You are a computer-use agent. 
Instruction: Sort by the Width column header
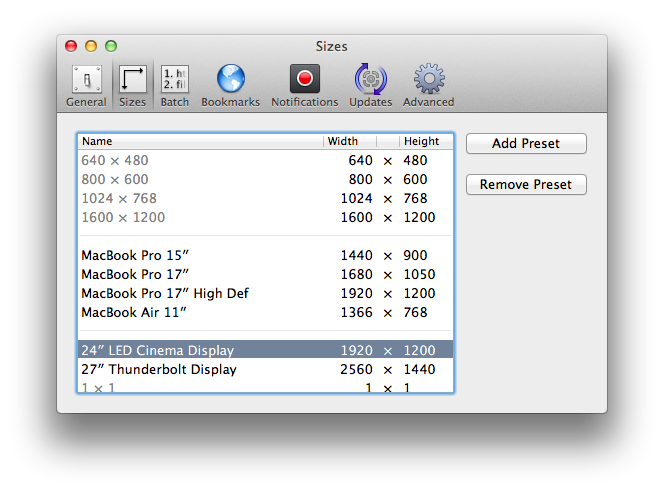click(350, 141)
